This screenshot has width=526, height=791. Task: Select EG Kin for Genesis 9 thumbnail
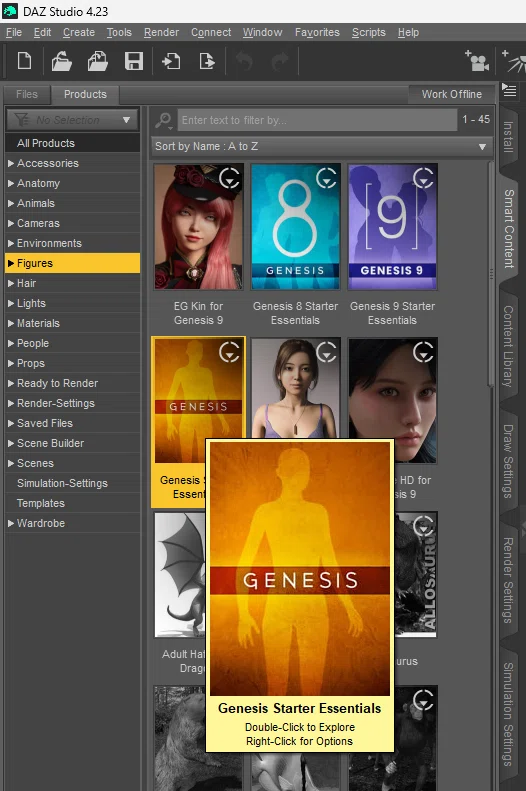pyautogui.click(x=199, y=227)
